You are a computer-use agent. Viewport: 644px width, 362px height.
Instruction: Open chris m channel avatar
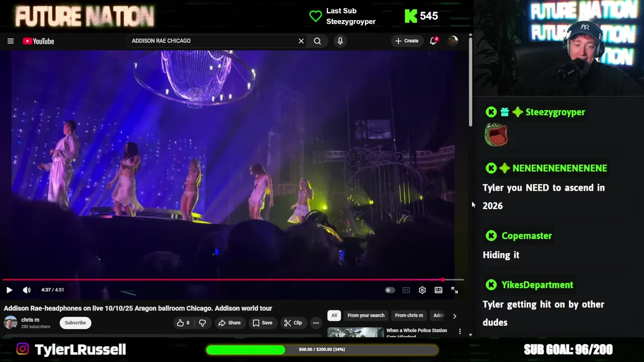(x=11, y=323)
